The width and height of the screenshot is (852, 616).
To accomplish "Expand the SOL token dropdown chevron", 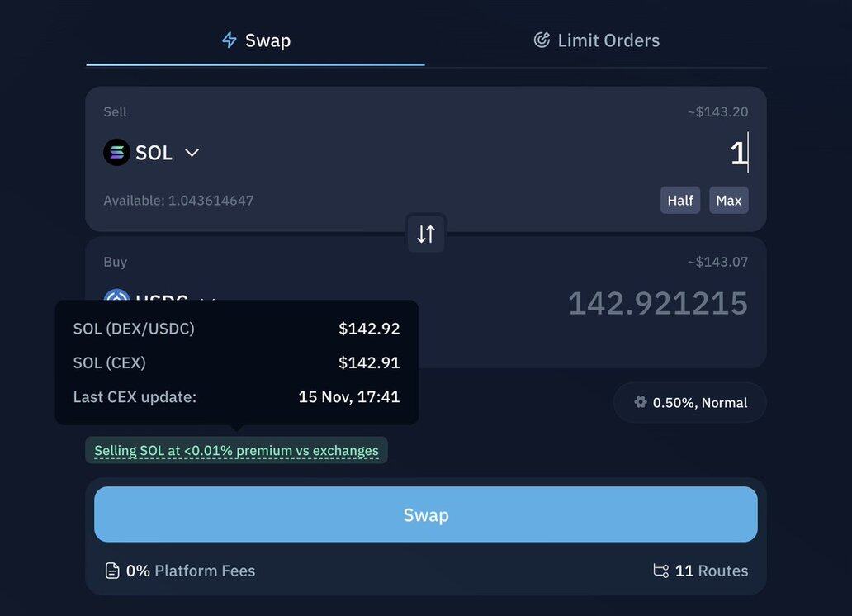I will click(192, 153).
